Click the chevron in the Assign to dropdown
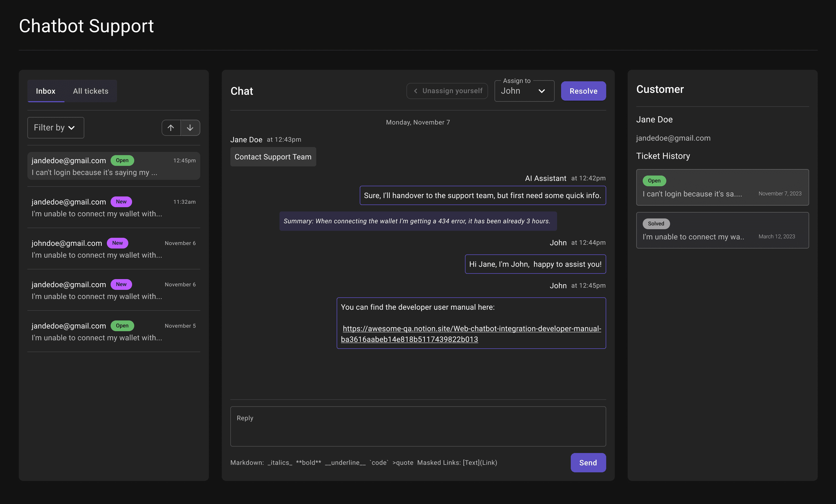Screen dimensions: 836x504 [x=541, y=91]
